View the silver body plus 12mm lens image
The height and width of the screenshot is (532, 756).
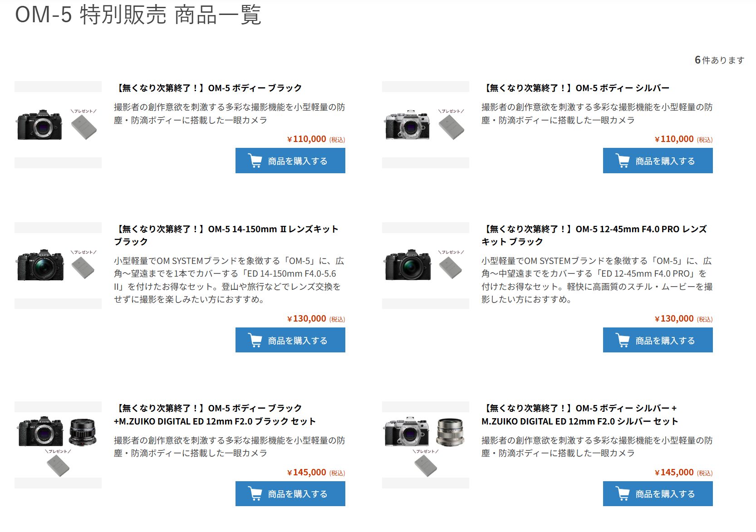click(x=426, y=445)
